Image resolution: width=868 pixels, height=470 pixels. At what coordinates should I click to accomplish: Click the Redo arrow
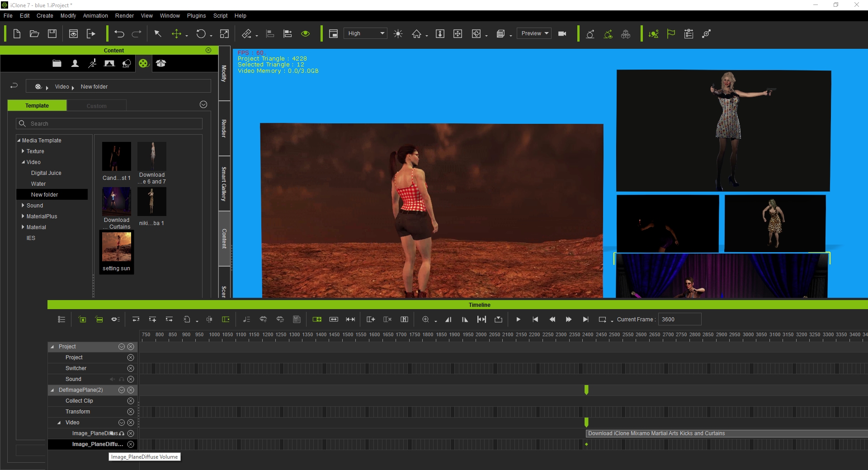[x=137, y=34]
